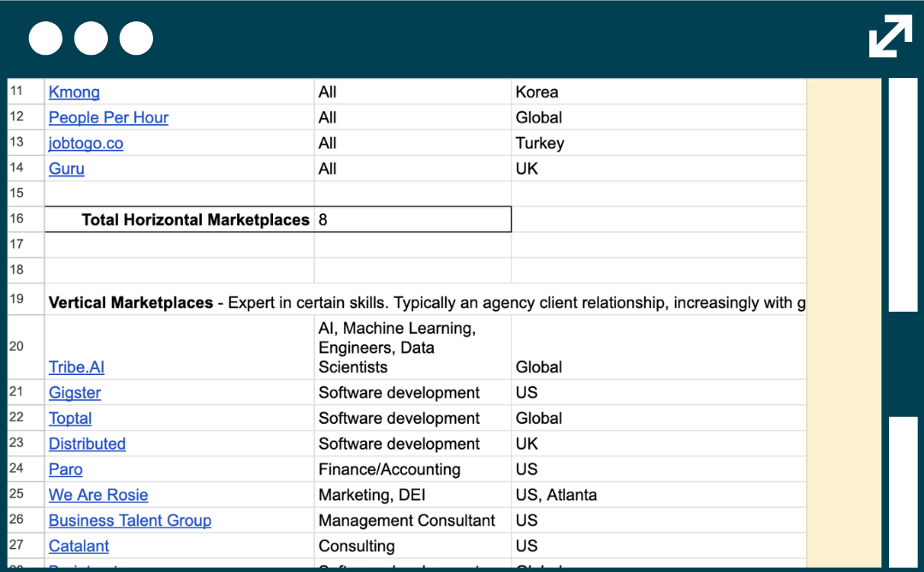Image resolution: width=924 pixels, height=572 pixels.
Task: Open the Guru marketplace link
Action: point(67,169)
